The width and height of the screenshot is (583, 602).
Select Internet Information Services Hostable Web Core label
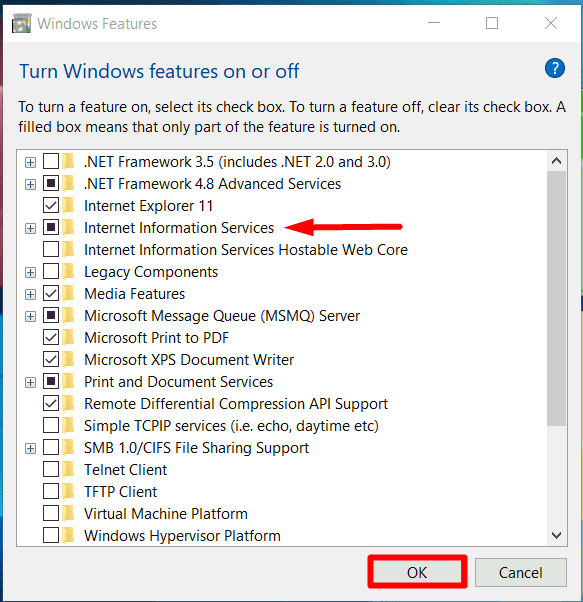tap(246, 250)
